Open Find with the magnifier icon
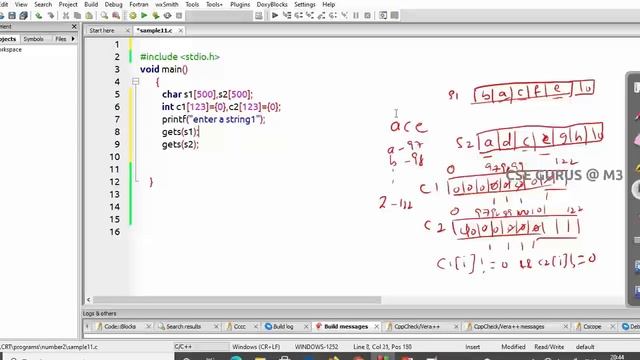 [104, 16]
